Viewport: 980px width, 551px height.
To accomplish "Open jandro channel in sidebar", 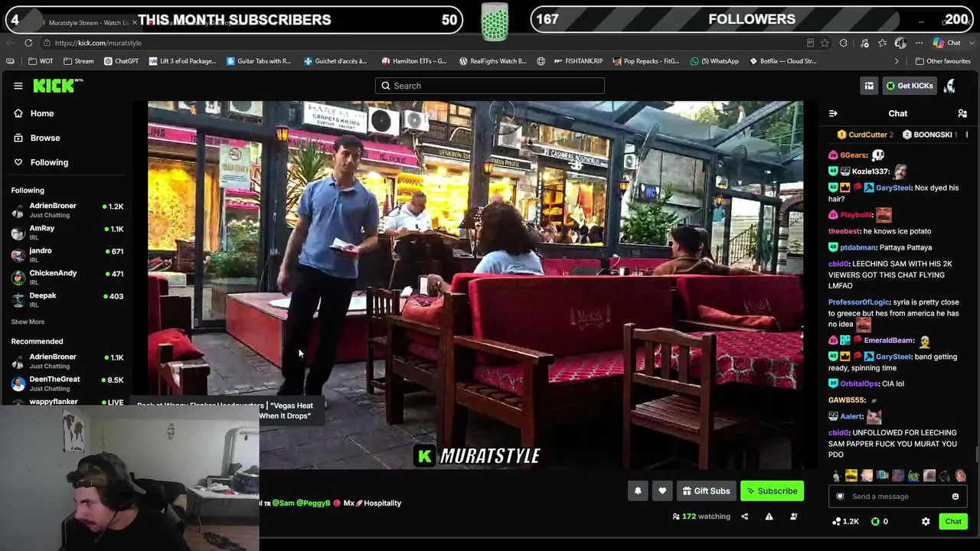I will [x=67, y=255].
